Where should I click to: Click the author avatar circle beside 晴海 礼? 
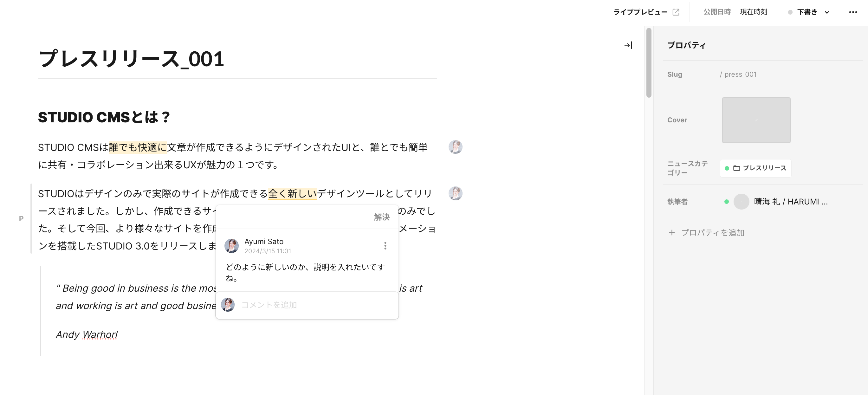point(741,202)
